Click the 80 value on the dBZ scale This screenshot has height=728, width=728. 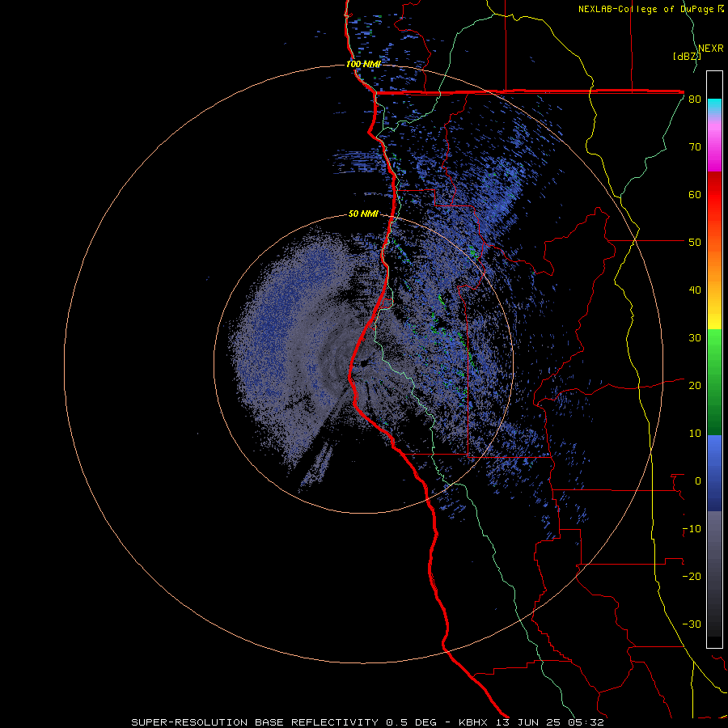695,99
